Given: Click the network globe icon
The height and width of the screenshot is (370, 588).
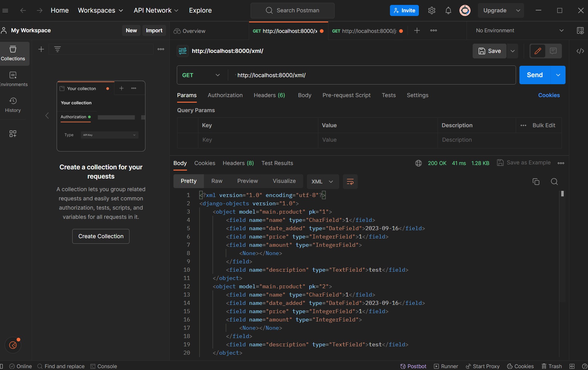Looking at the screenshot, I should 419,163.
